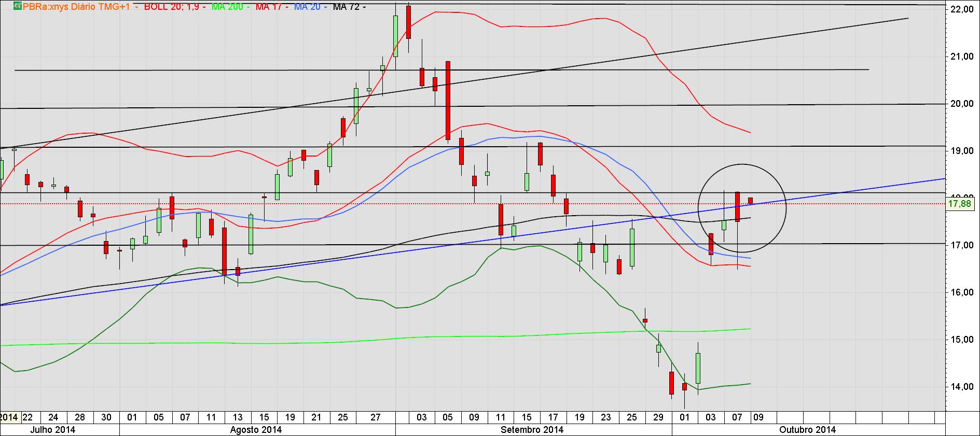
Task: Click the 20,00 price axis label
Action: [961, 104]
